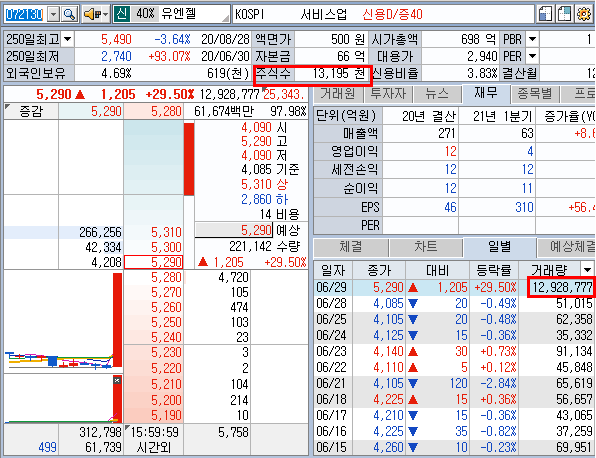
Task: Click the 외국인보유 value 4.69%
Action: 116,73
